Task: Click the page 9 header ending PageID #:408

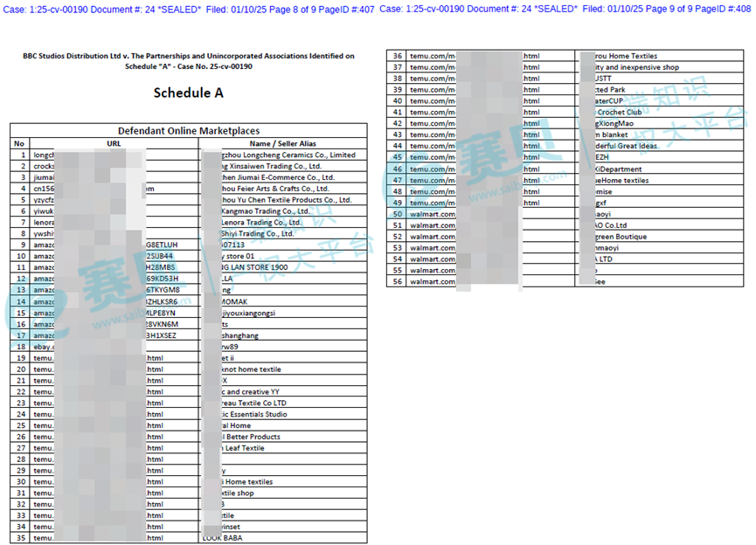Action: pyautogui.click(x=566, y=9)
